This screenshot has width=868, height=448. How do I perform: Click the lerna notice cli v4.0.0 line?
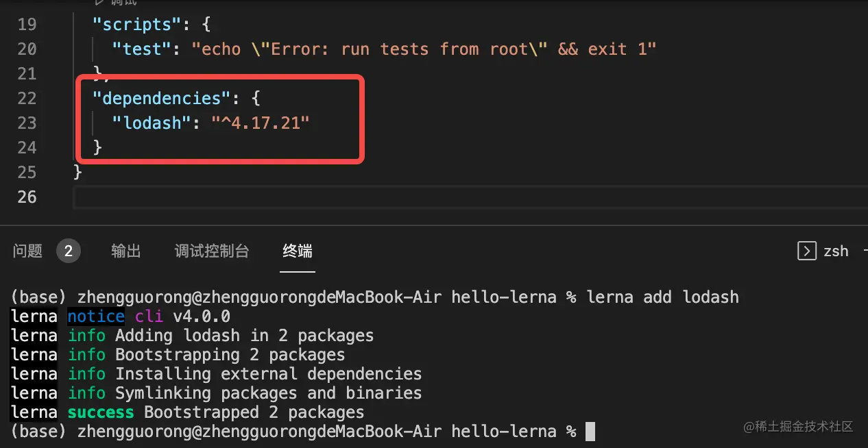121,316
